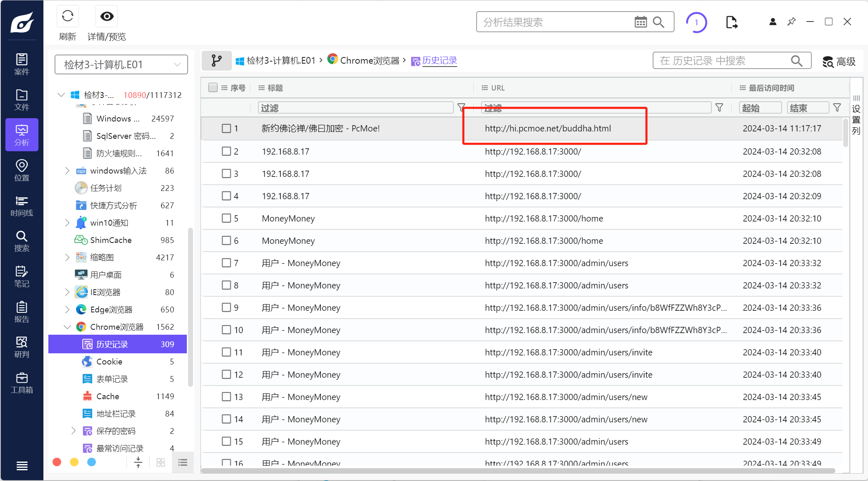
Task: Tick the checkbox for row 5
Action: [226, 218]
